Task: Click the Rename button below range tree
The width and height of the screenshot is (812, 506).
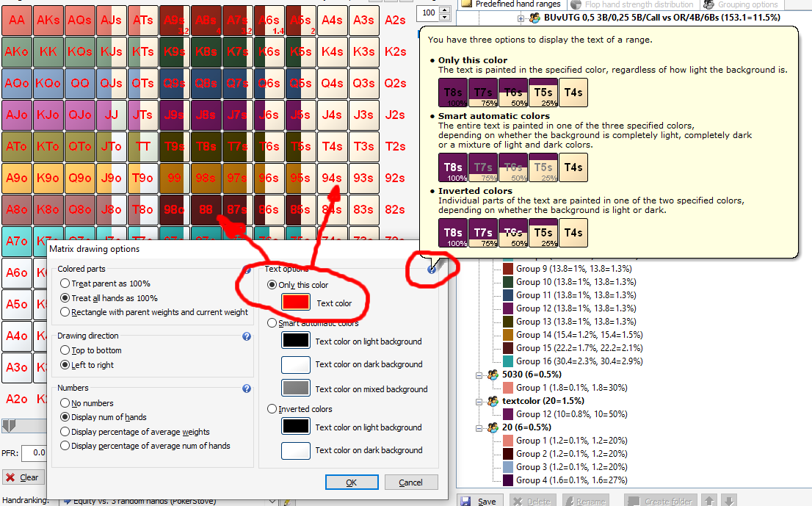Action: point(584,501)
